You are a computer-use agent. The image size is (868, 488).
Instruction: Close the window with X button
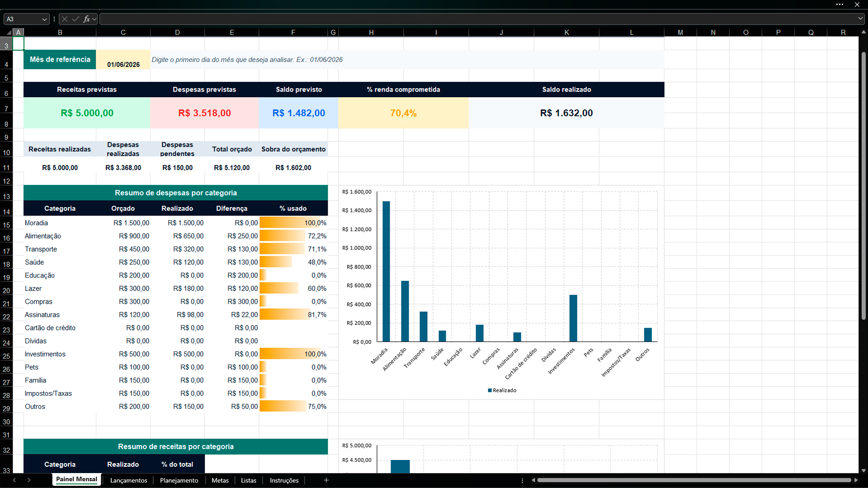[x=857, y=5]
